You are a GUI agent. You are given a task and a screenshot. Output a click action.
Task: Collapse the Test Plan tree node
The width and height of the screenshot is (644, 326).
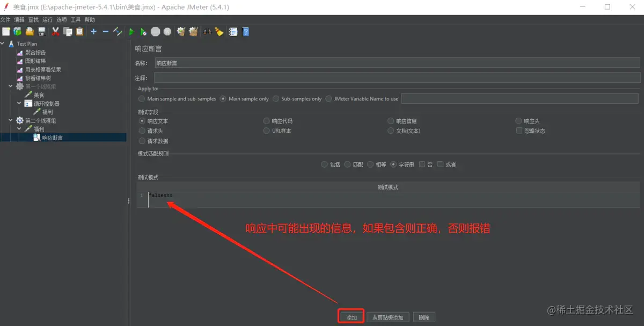pyautogui.click(x=3, y=44)
